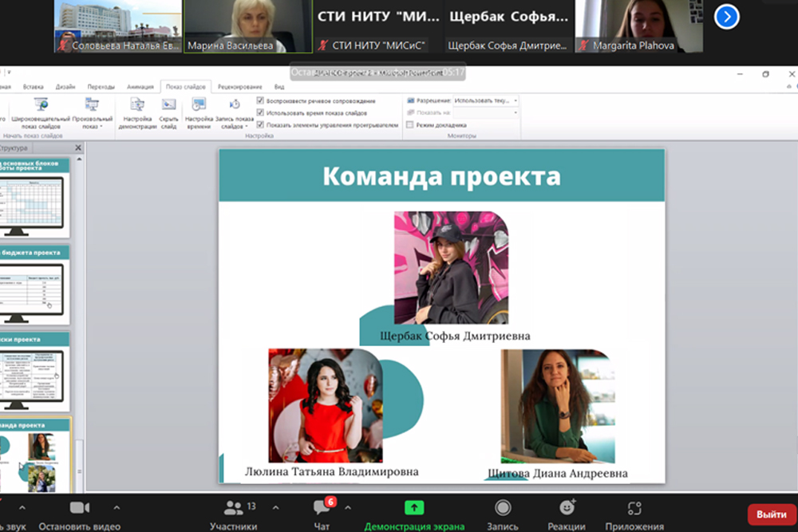Click the green Share Screen icon
Viewport: 798px width, 532px height.
414,508
